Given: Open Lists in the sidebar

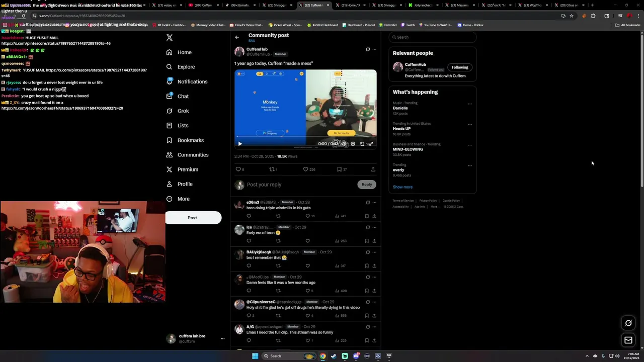Looking at the screenshot, I should click(x=177, y=125).
